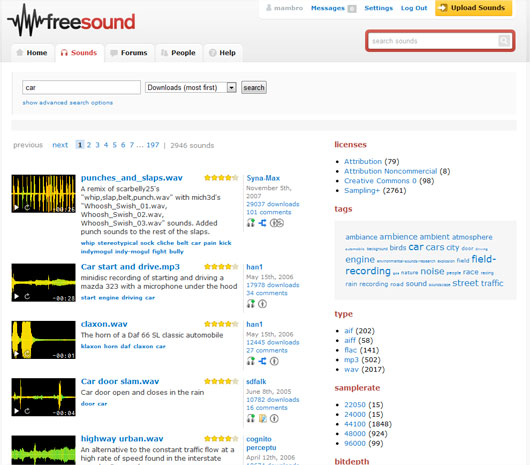
Task: Filter by mp3 file type
Action: (351, 360)
